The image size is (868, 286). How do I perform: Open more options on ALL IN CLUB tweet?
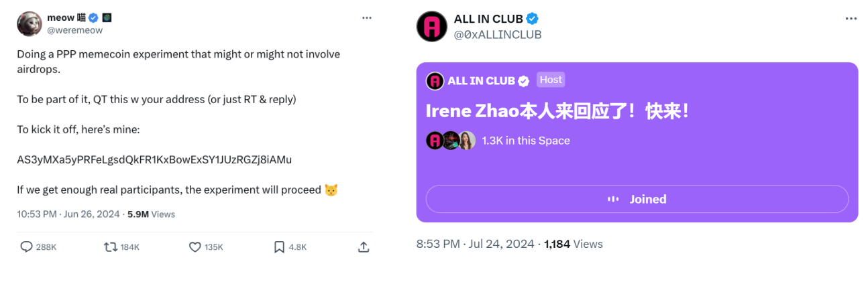tap(851, 19)
